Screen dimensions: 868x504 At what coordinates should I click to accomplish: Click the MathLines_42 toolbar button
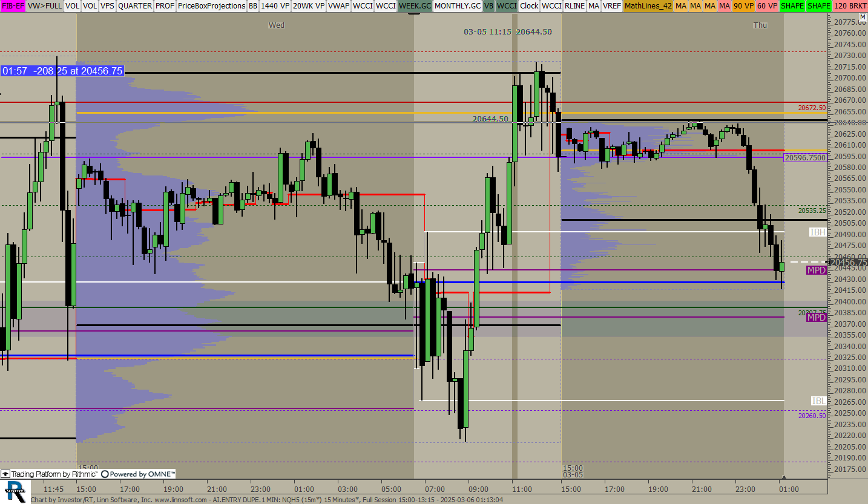click(648, 5)
